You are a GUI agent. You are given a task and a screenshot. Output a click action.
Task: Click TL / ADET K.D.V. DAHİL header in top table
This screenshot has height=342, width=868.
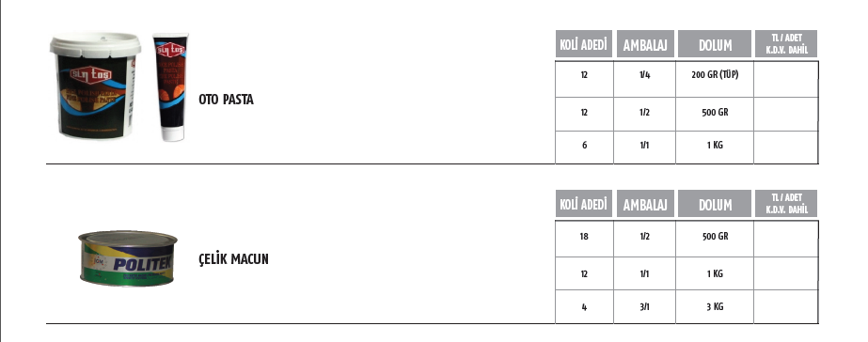click(x=786, y=44)
